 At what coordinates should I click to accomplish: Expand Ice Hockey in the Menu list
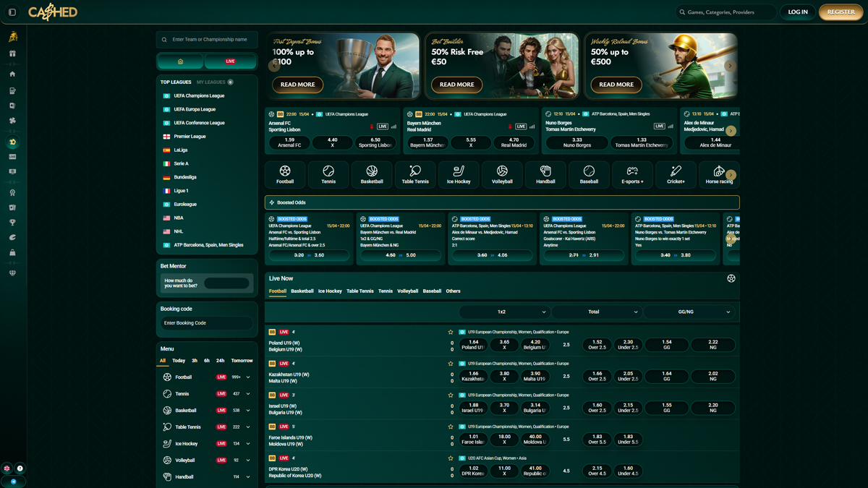(248, 444)
